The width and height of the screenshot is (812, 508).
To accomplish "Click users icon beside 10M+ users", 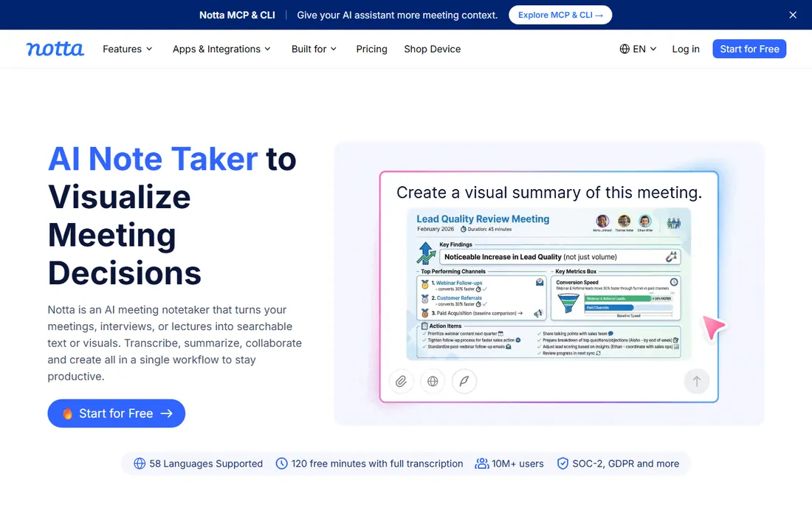I will tap(481, 464).
